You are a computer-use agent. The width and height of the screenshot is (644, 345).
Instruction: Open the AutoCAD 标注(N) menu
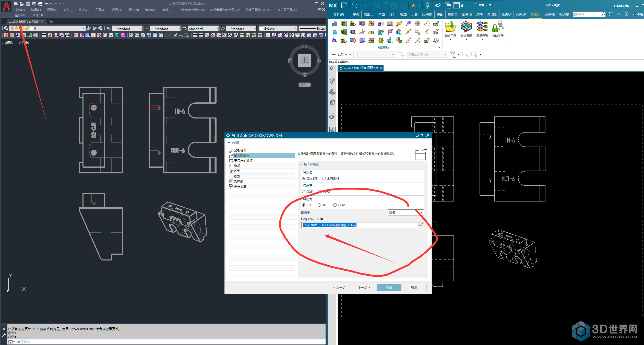click(x=133, y=10)
